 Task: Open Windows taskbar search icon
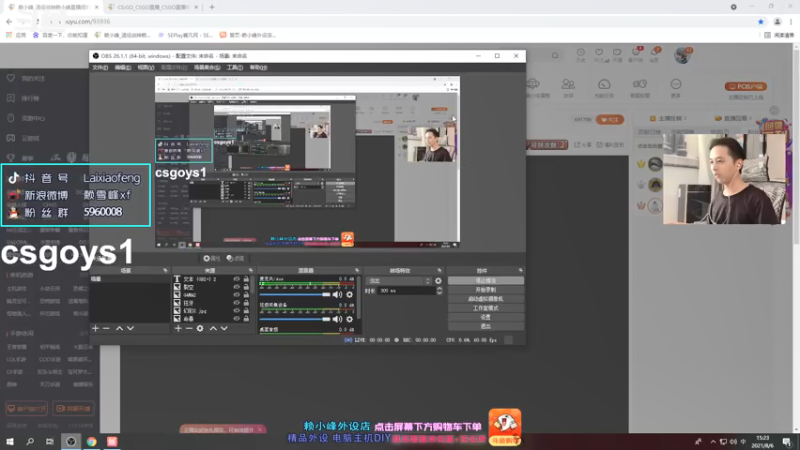(x=30, y=441)
